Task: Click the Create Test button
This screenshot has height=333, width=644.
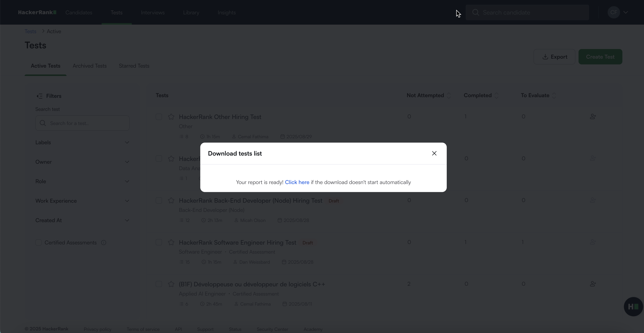Action: (600, 57)
